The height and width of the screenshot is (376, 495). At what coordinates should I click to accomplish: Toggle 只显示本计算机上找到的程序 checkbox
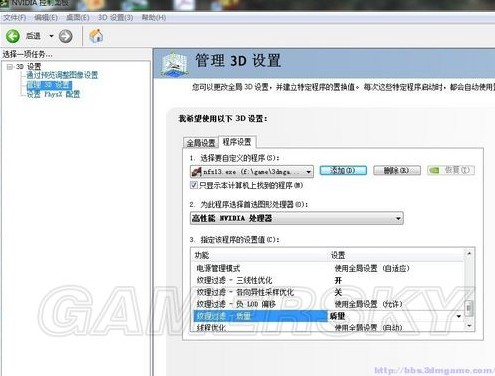(194, 185)
